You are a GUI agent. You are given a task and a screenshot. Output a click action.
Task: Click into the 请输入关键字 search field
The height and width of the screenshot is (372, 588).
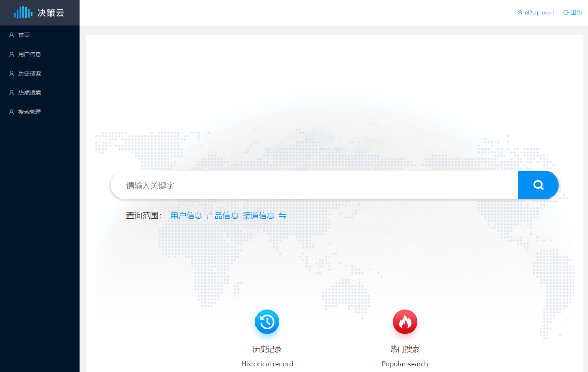314,185
